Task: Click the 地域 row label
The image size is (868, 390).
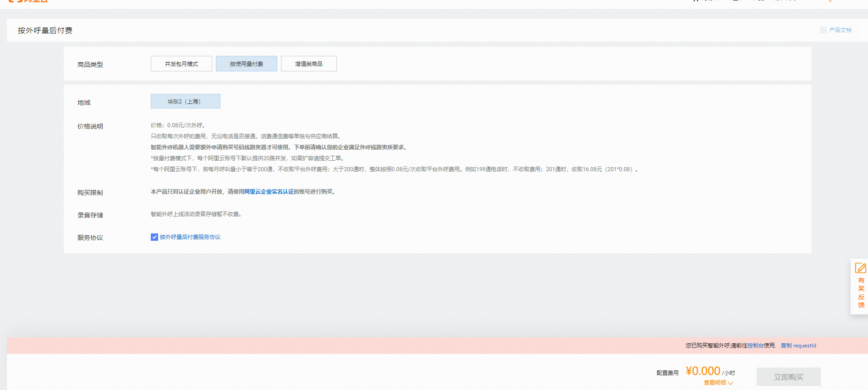Action: click(84, 103)
